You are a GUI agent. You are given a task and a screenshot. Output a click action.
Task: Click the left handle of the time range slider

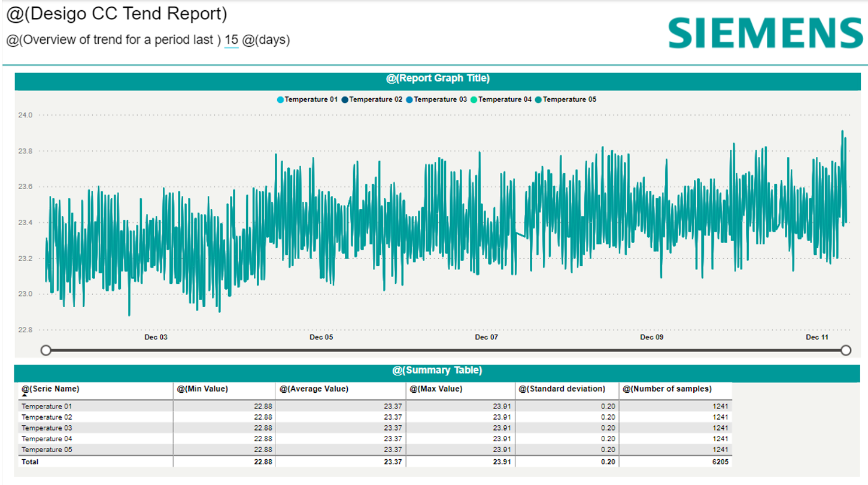(x=45, y=350)
